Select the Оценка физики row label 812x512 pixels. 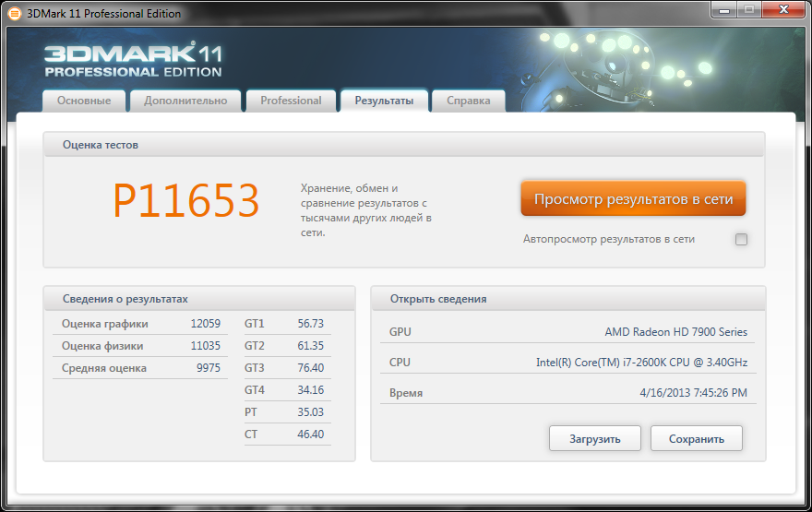click(102, 346)
